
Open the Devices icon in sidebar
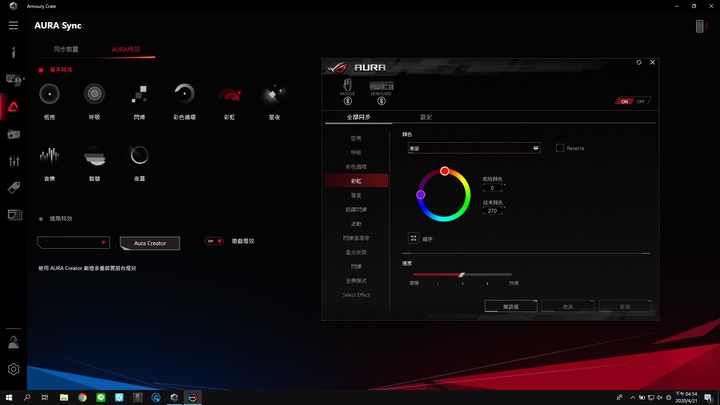point(14,80)
